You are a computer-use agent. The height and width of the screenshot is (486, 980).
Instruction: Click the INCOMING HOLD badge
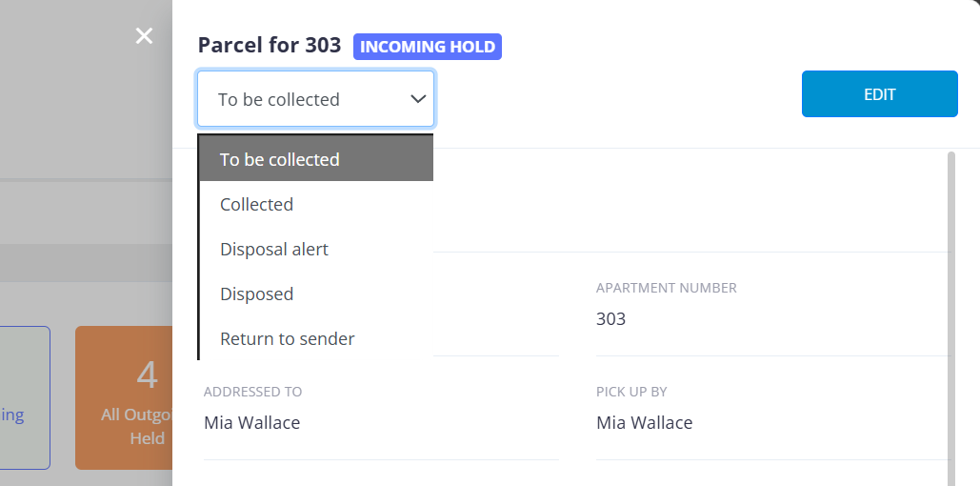point(428,47)
